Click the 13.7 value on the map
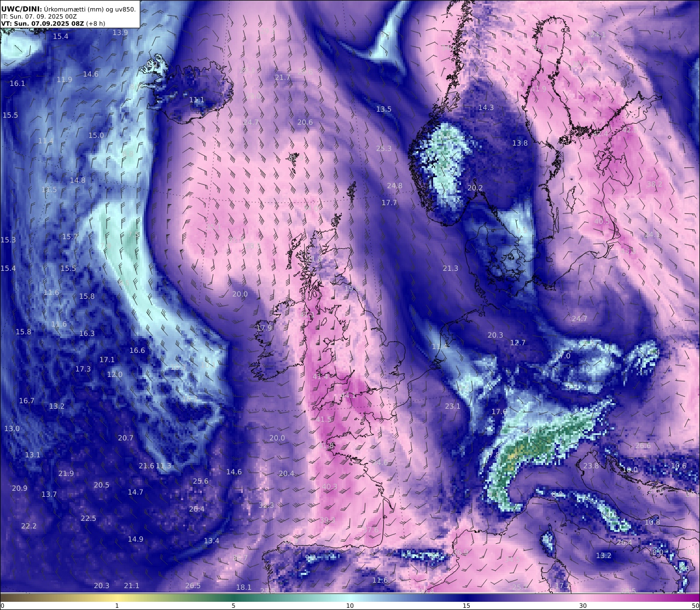The image size is (700, 610). [x=49, y=494]
